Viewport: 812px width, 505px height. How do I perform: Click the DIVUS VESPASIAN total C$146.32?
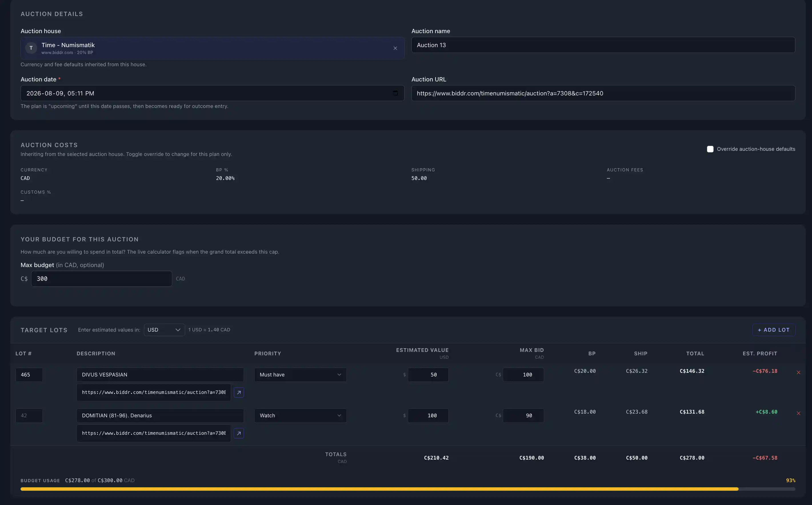tap(692, 371)
